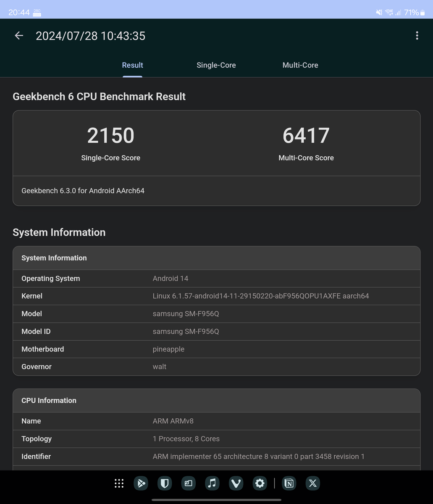Tap the Topology row label

37,438
